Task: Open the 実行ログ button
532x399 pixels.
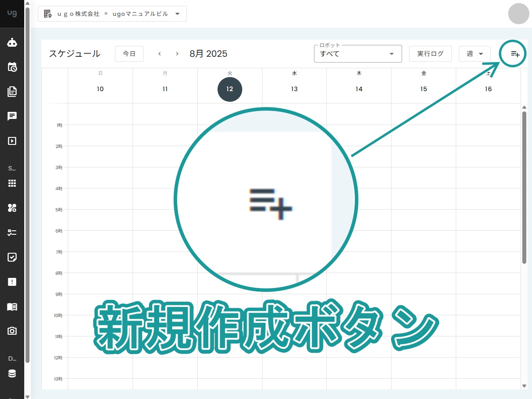Action: 430,54
